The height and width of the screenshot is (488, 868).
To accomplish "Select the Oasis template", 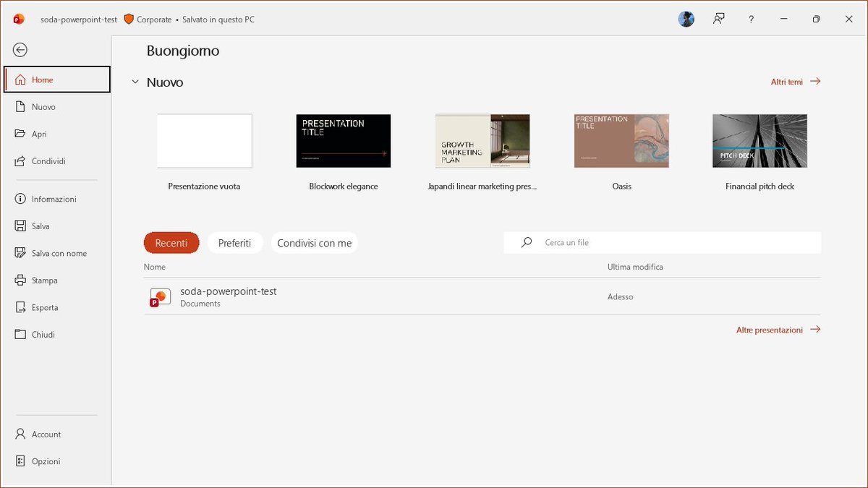I will (621, 153).
